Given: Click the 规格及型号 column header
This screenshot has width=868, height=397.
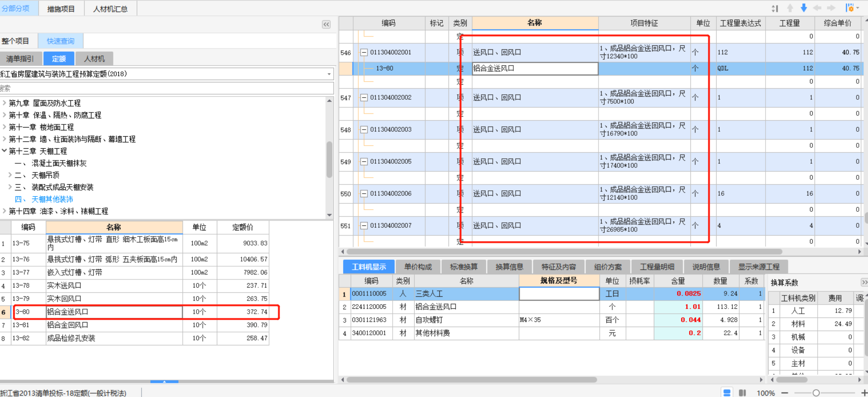Looking at the screenshot, I should (559, 281).
